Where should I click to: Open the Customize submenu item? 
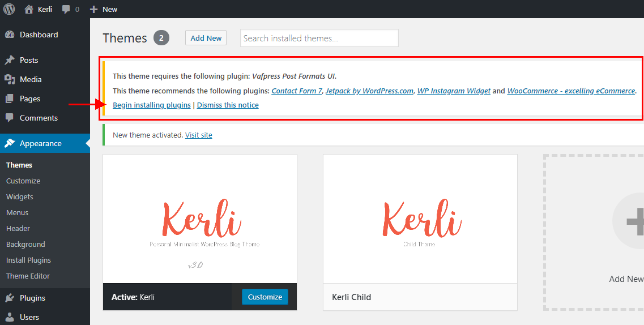(x=23, y=181)
